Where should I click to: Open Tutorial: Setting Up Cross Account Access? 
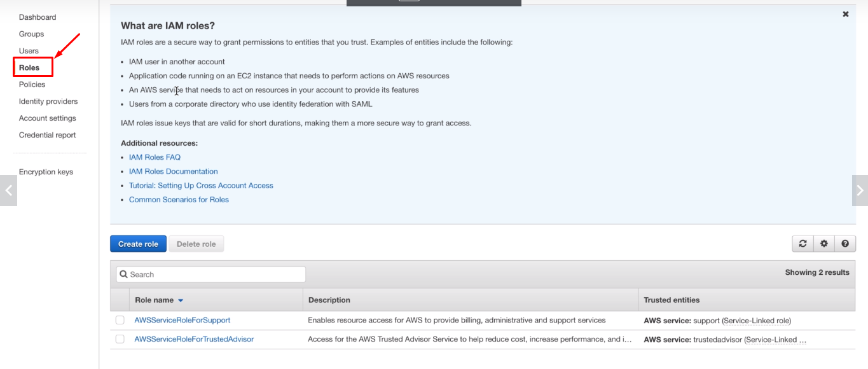coord(201,185)
